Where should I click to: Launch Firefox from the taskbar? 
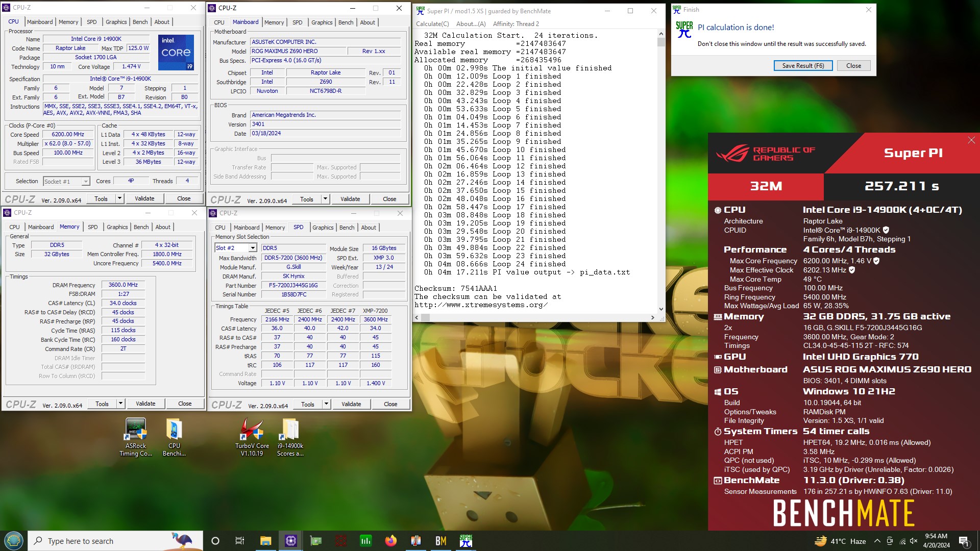391,541
